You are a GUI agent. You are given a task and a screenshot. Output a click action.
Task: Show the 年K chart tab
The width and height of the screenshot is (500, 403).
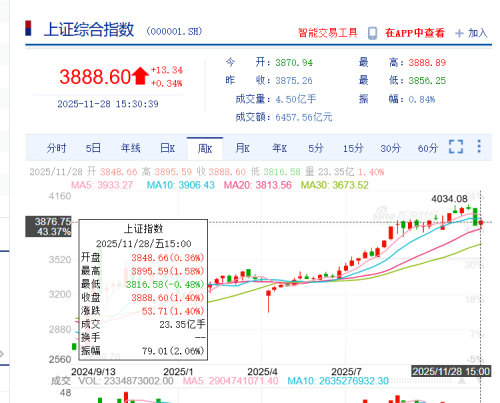(279, 148)
